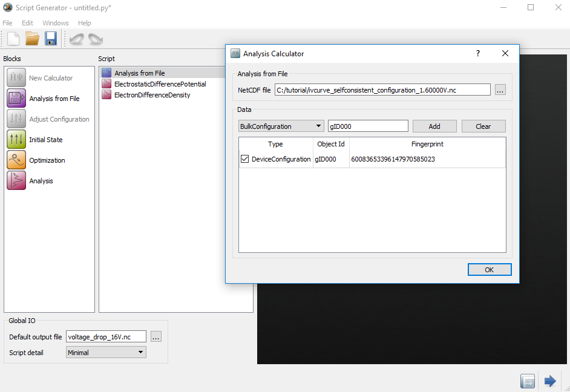Add an Analysis from File block
Viewport: 570px width, 392px height.
tap(16, 98)
